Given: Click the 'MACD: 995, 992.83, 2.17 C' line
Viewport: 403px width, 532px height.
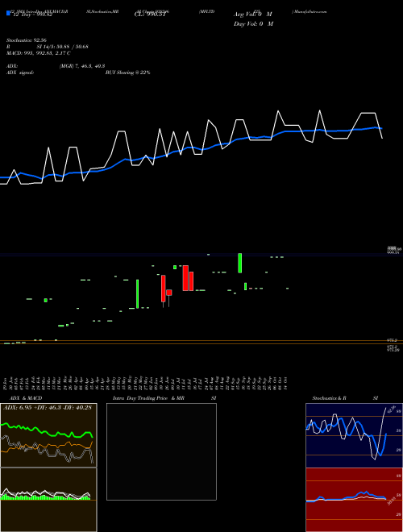Looking at the screenshot, I should pos(39,53).
